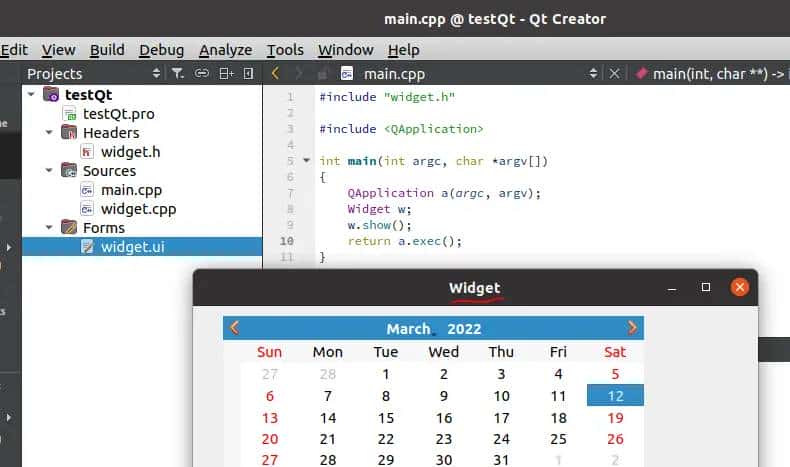Select the Forms folder label
The image size is (790, 467).
pos(104,228)
